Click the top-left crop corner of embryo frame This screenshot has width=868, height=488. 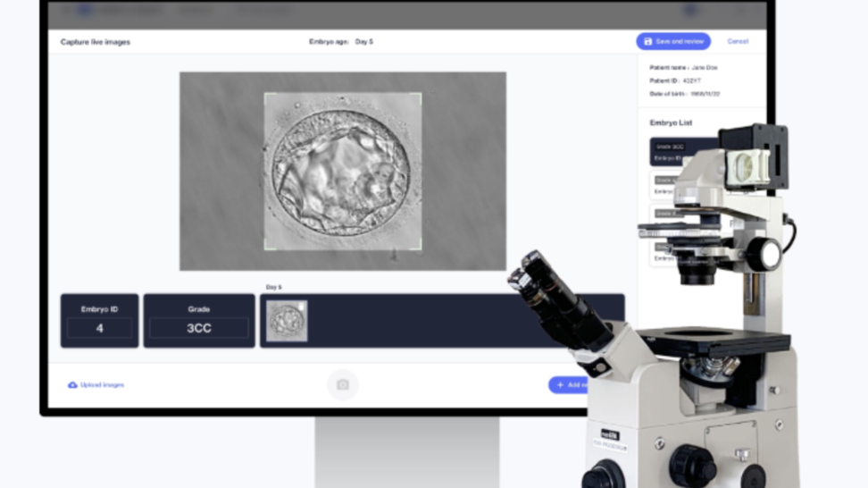point(265,94)
